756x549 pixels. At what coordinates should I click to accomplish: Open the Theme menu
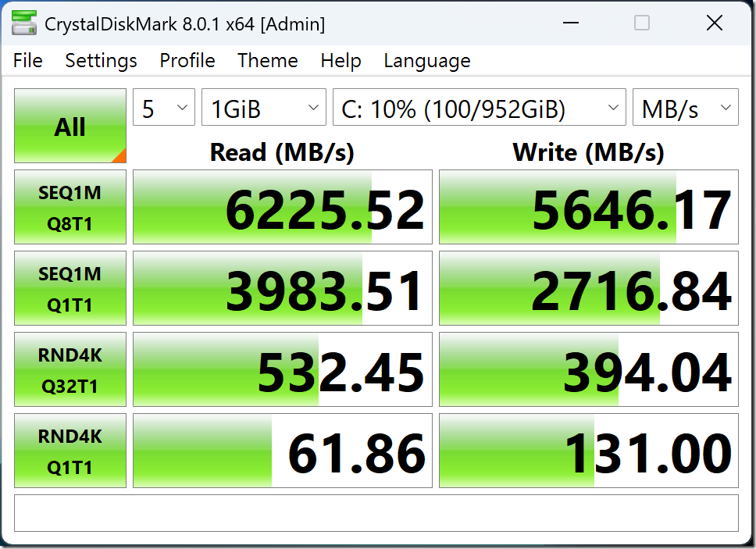268,61
